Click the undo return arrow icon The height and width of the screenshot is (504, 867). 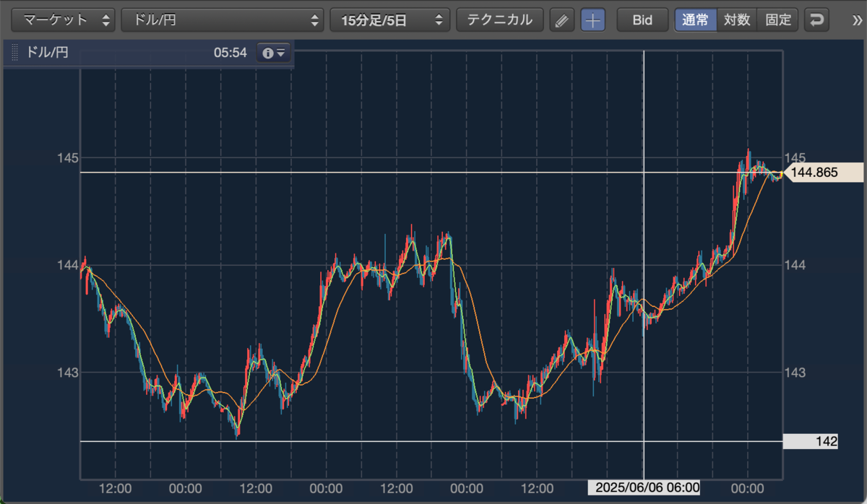pos(817,20)
